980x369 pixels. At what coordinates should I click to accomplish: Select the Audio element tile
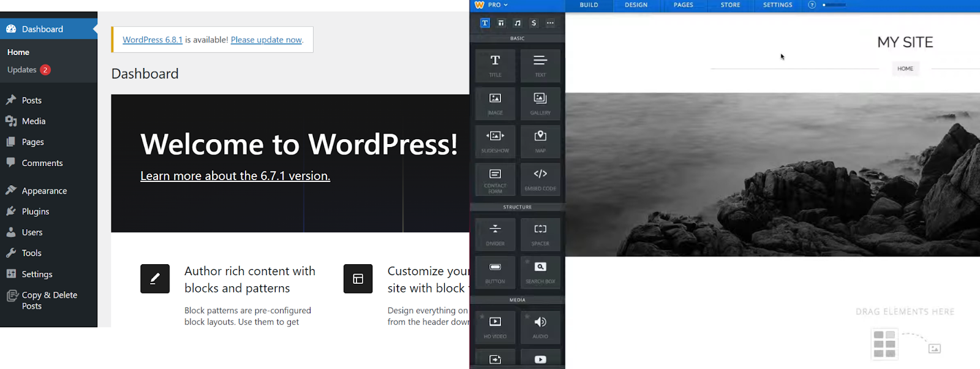coord(540,328)
